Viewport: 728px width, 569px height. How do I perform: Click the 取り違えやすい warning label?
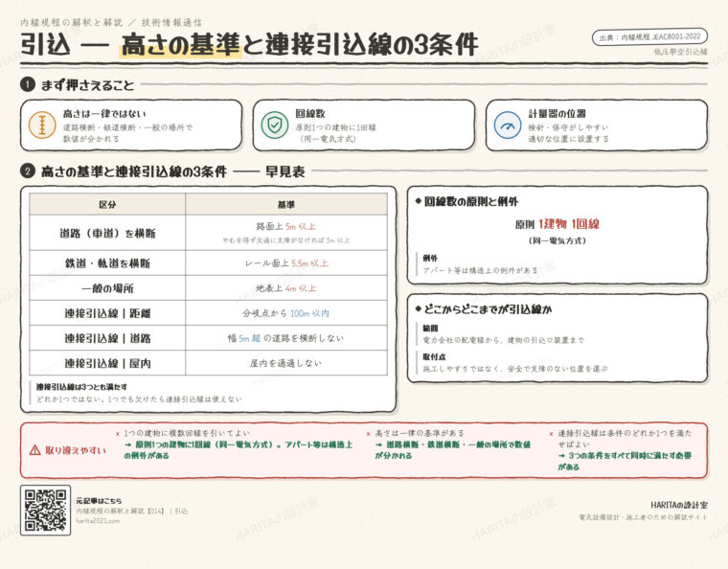coord(76,450)
